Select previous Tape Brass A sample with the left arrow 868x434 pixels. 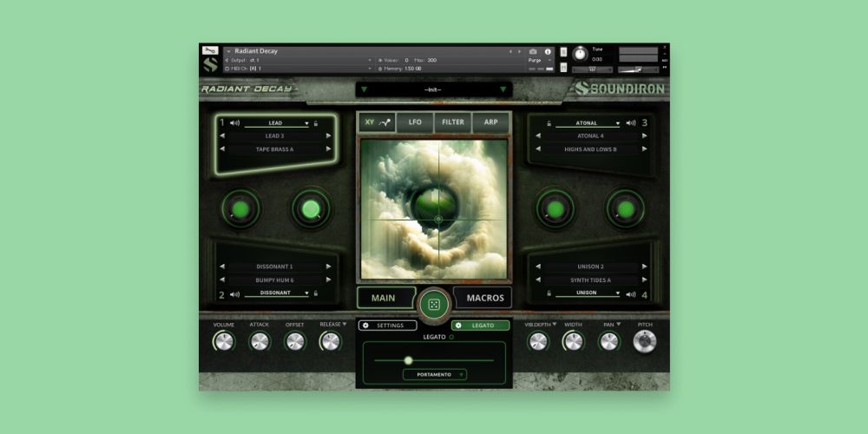click(x=222, y=149)
